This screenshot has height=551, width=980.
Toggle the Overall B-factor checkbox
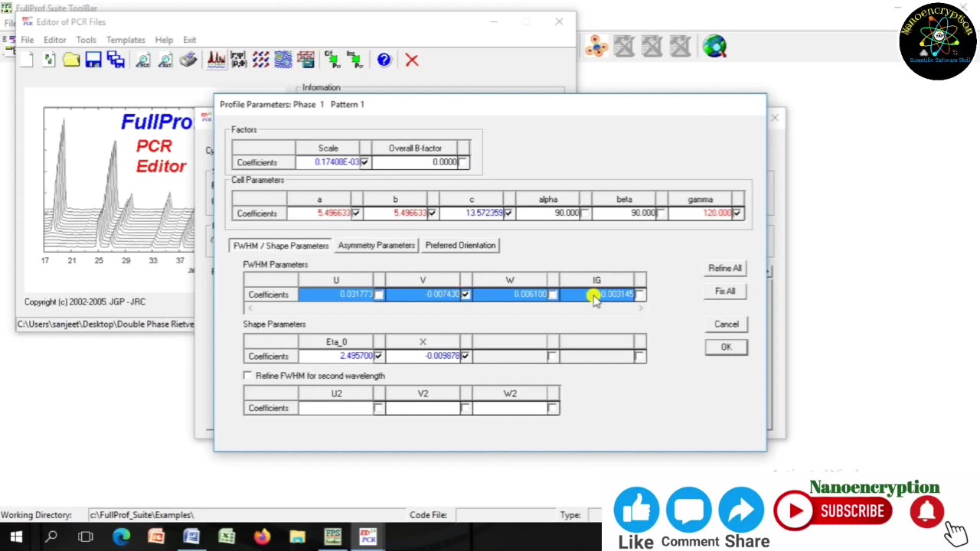pyautogui.click(x=463, y=162)
